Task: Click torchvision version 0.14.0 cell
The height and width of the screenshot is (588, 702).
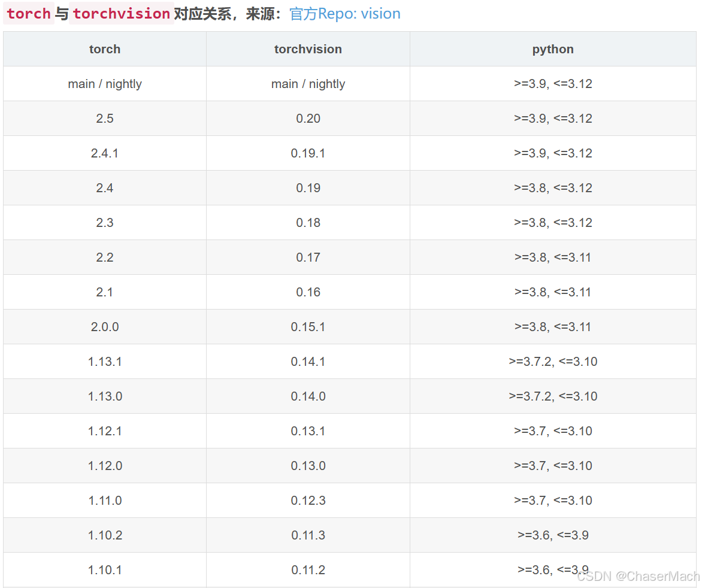Action: (x=308, y=396)
